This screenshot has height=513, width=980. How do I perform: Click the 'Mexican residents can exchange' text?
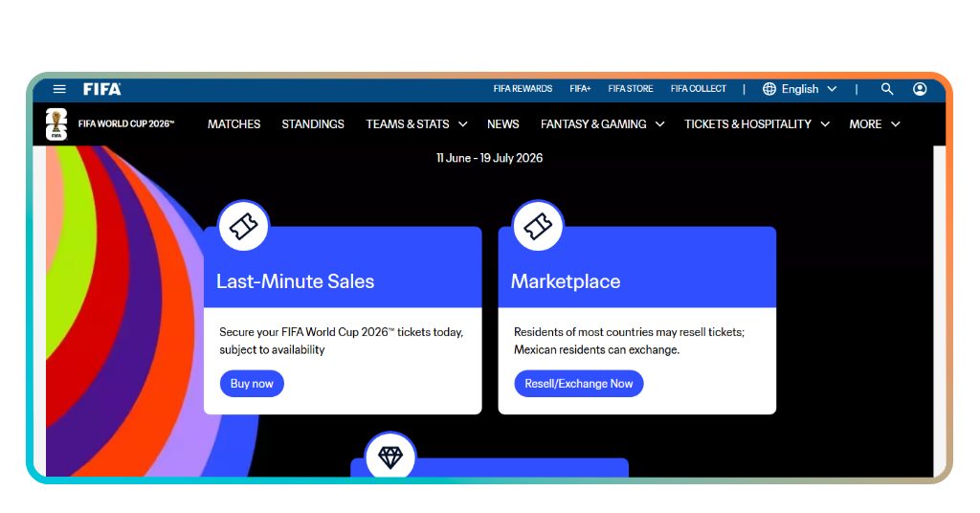(596, 350)
